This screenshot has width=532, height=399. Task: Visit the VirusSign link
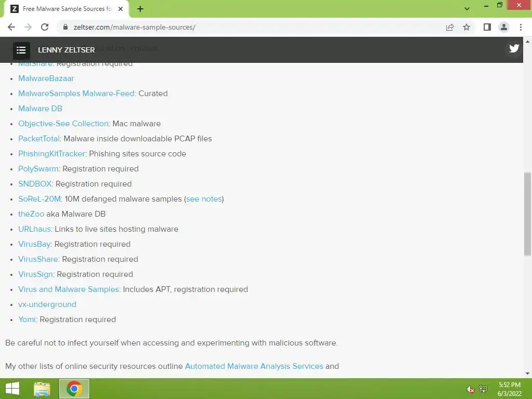tap(36, 274)
